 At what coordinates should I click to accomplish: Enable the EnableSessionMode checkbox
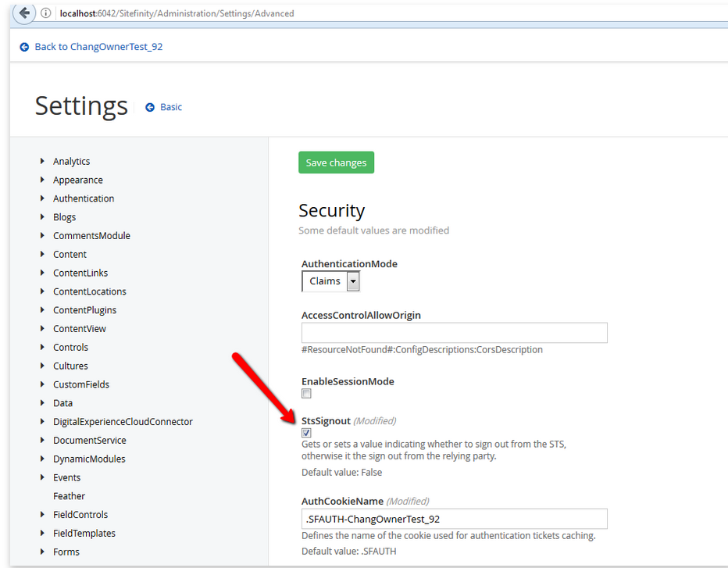306,394
